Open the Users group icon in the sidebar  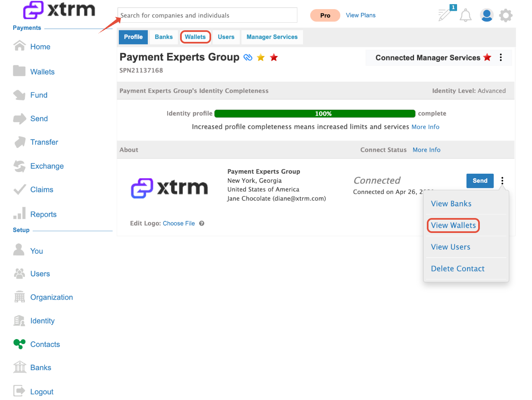coord(19,274)
